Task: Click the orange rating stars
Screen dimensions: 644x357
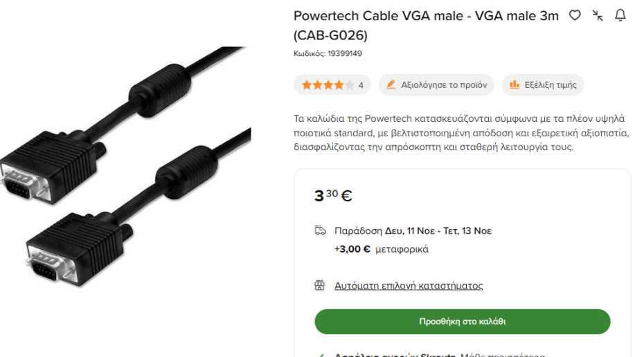Action: pos(328,85)
